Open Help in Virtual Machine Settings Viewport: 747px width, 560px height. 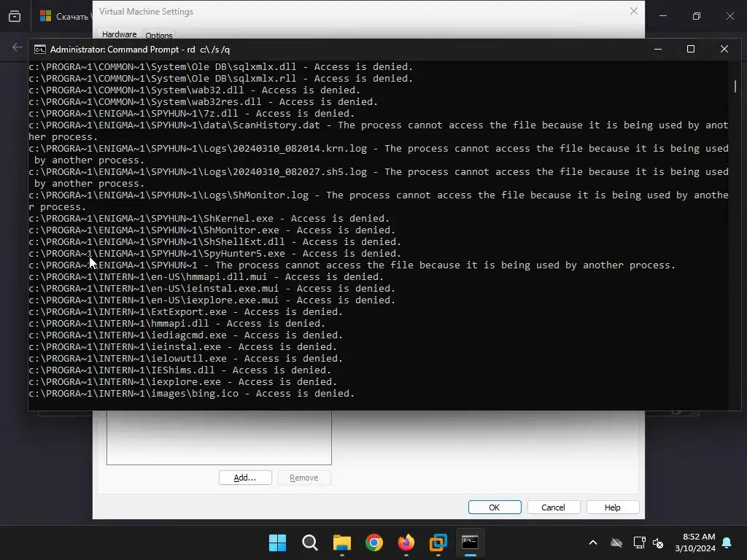[x=613, y=507]
